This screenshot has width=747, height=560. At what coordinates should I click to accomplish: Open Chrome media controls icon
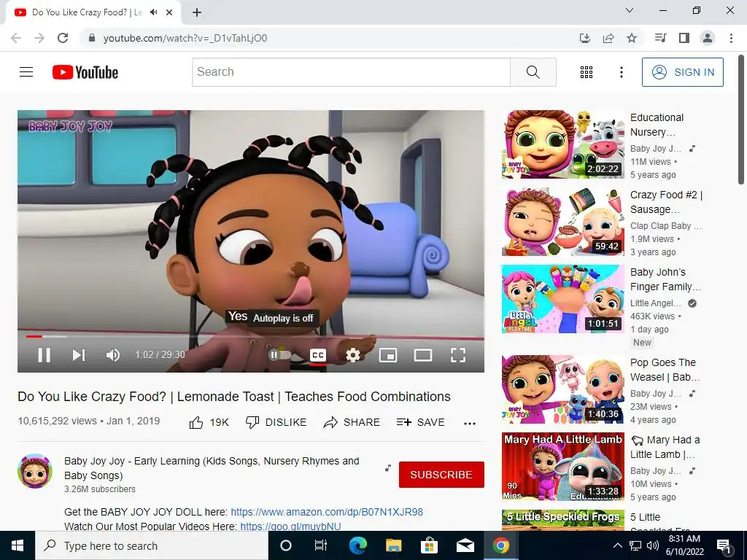pos(660,38)
